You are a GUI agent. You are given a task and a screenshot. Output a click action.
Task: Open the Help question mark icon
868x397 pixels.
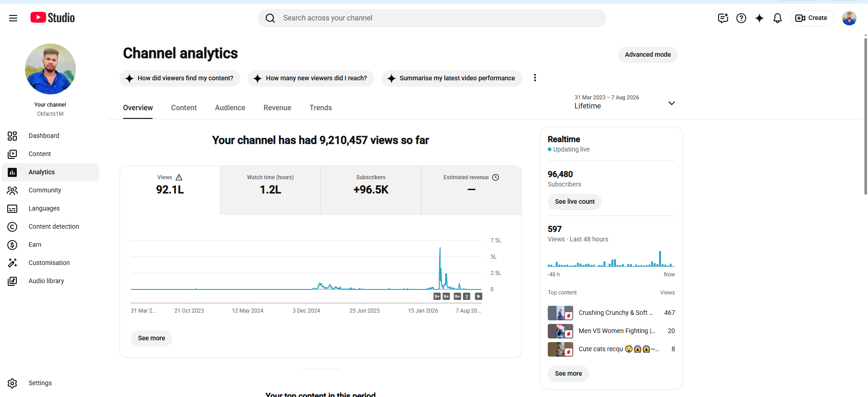[741, 18]
